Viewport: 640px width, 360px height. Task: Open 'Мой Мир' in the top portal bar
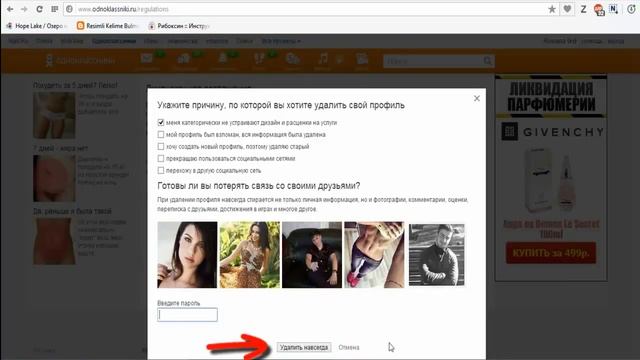[72, 41]
